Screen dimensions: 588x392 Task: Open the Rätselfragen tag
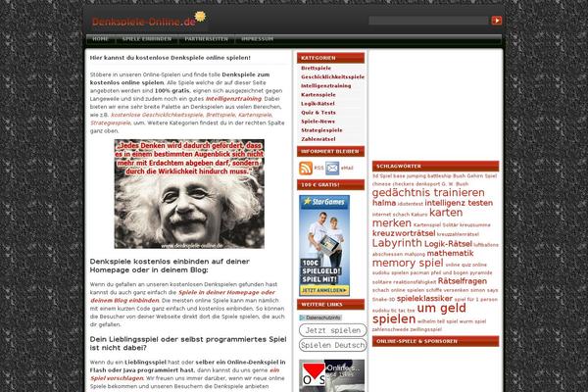pos(462,281)
